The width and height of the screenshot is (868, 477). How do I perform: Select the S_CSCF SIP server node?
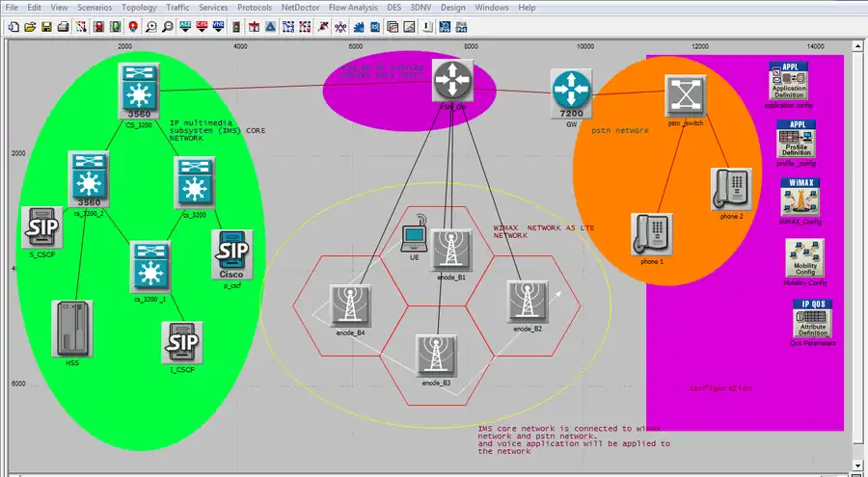(42, 227)
